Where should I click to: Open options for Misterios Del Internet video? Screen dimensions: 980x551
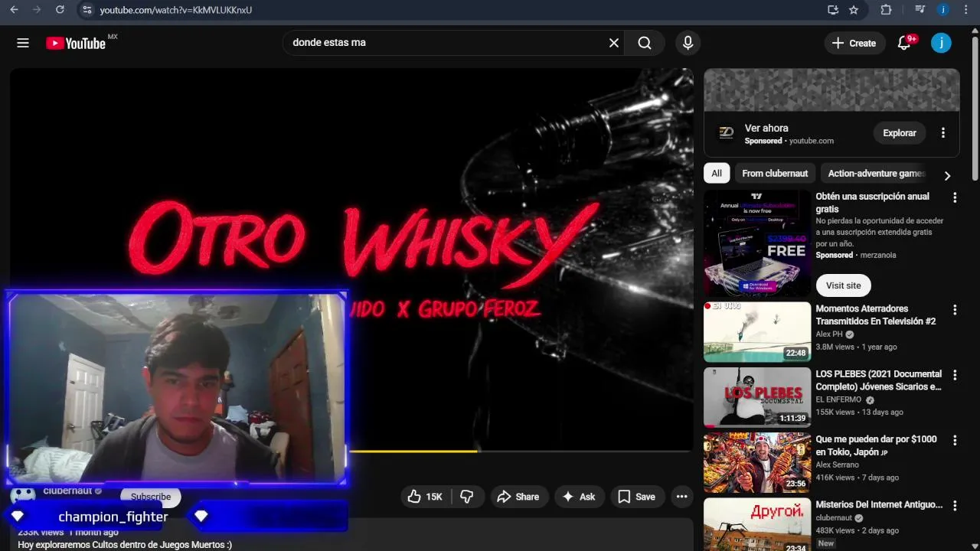(955, 505)
